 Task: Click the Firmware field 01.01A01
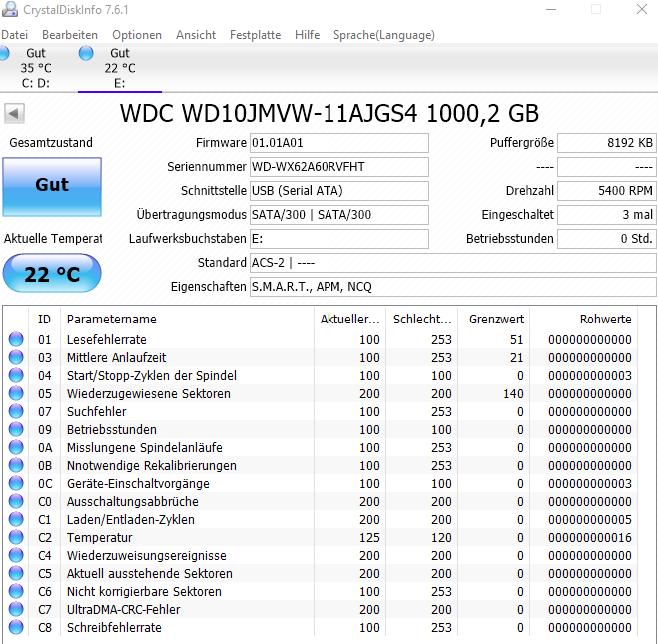[x=339, y=143]
